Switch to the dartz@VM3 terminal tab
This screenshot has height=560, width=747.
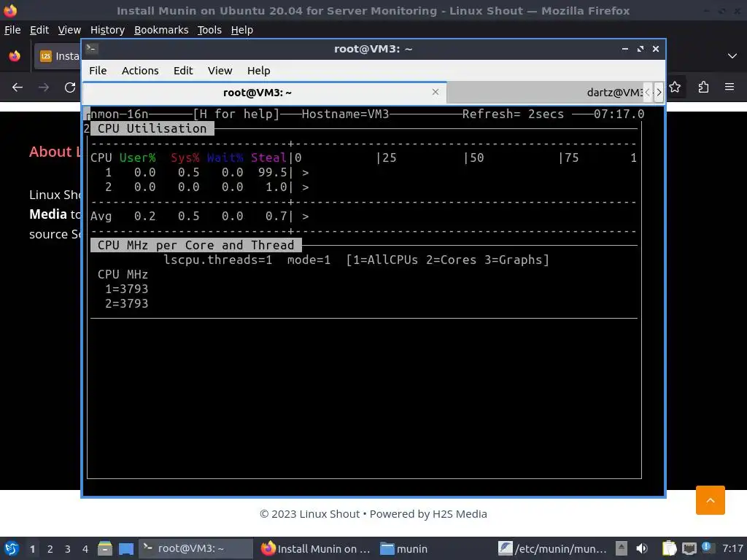click(544, 93)
